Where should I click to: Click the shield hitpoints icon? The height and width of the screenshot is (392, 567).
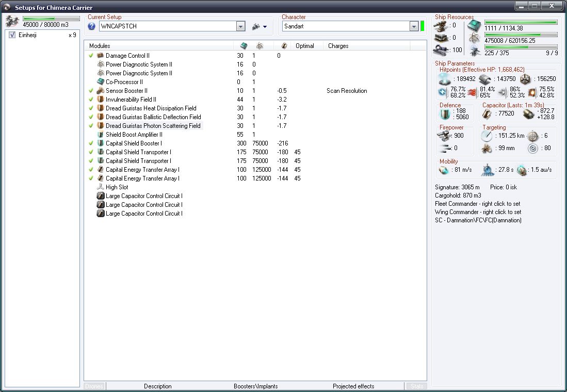[x=444, y=79]
